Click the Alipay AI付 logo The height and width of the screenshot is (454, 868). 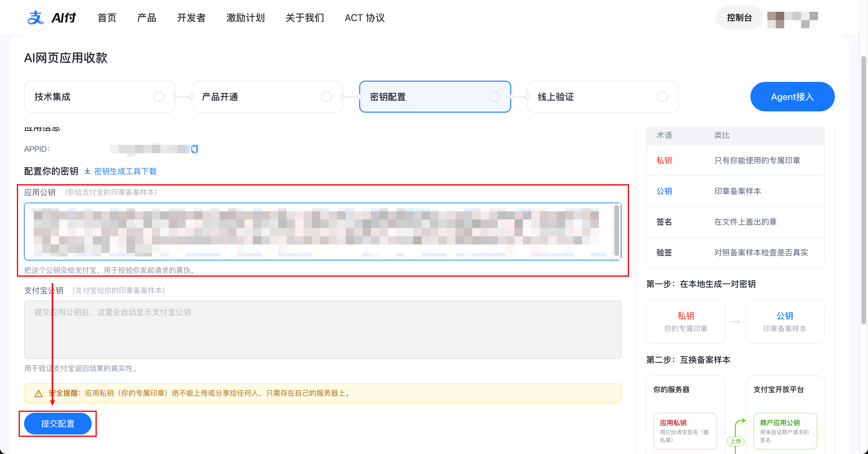point(52,17)
